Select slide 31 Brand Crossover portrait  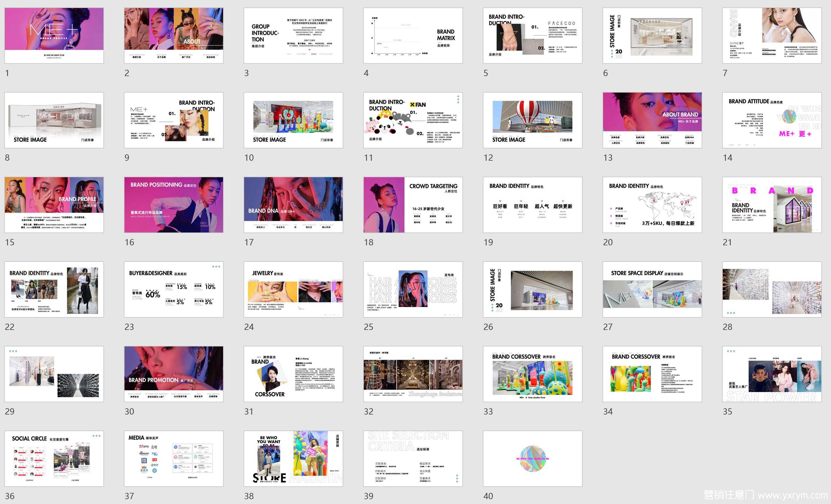pos(293,374)
